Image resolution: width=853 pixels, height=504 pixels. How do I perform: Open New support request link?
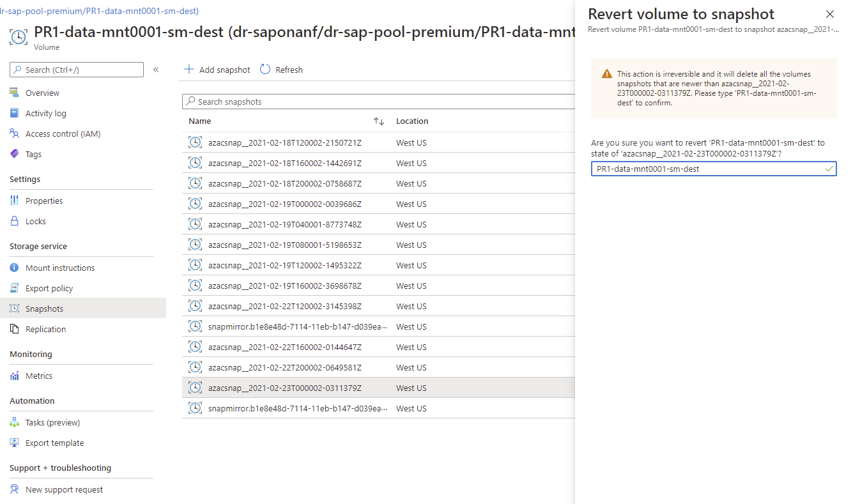(64, 489)
